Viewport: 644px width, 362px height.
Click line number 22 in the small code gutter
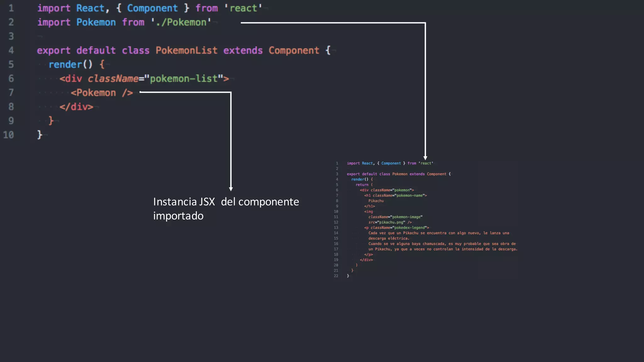[x=336, y=276]
